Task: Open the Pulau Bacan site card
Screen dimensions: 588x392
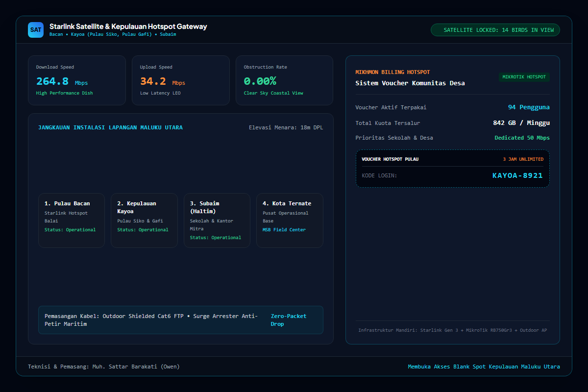Action: (x=72, y=220)
